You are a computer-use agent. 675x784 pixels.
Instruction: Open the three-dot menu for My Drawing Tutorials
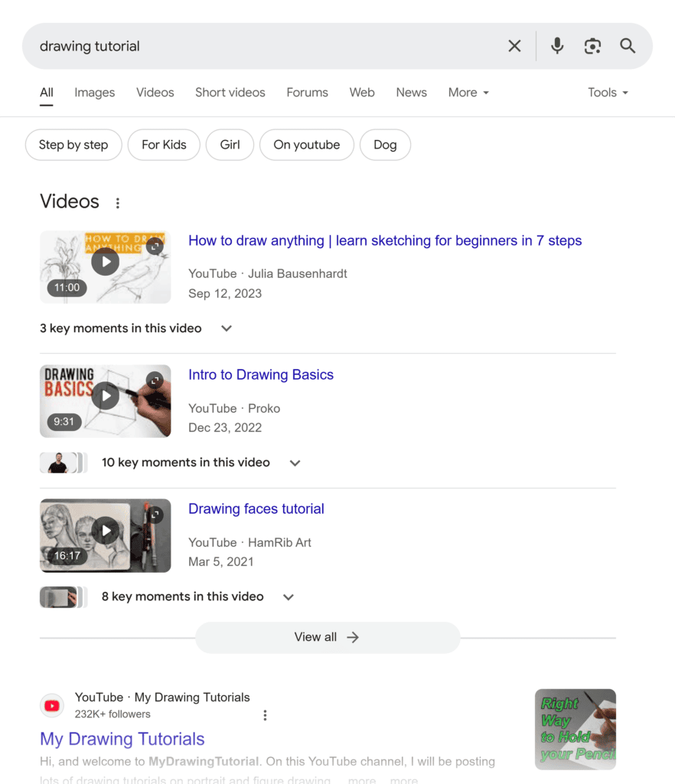[x=265, y=714]
